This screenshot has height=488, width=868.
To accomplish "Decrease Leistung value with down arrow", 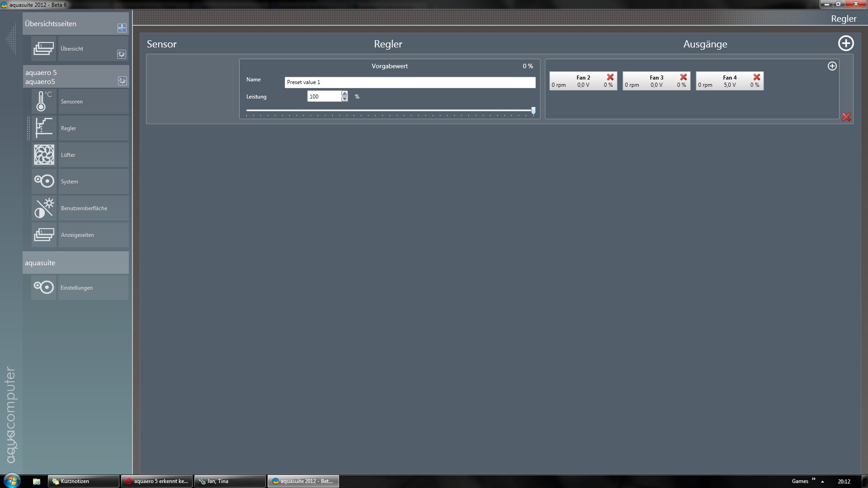I will coord(344,99).
